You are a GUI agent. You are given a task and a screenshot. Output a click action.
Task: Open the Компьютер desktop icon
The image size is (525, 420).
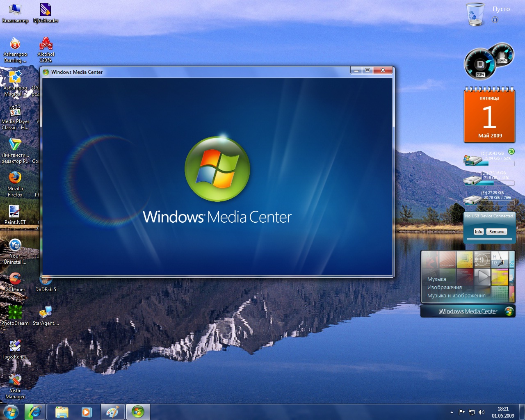[15, 13]
